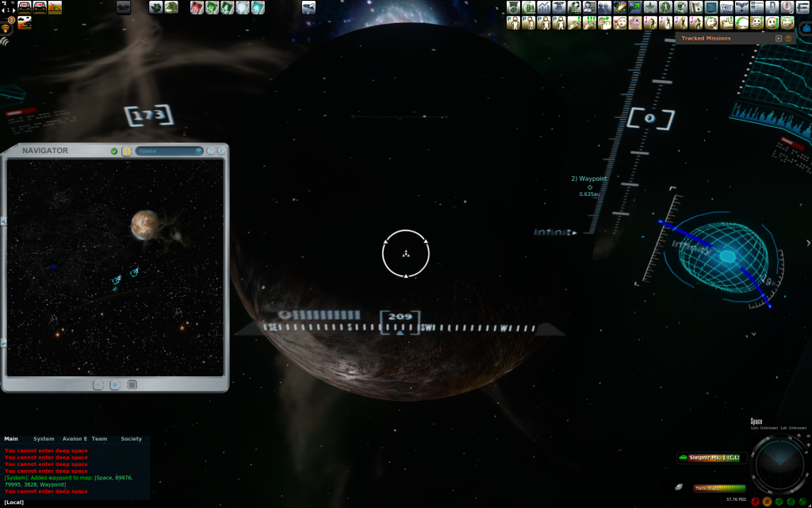Toggle the orange skull status button under radar
This screenshot has width=812, height=508.
[768, 502]
